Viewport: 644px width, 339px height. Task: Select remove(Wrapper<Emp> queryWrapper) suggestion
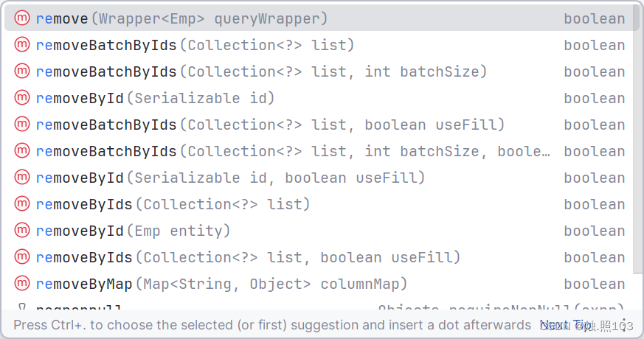click(x=319, y=18)
